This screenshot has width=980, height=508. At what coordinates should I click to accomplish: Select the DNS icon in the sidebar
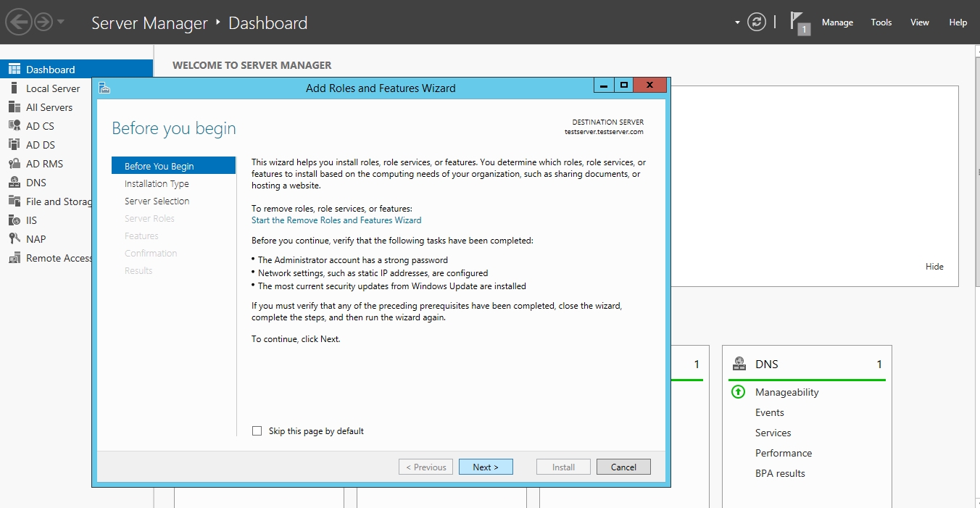(x=14, y=183)
